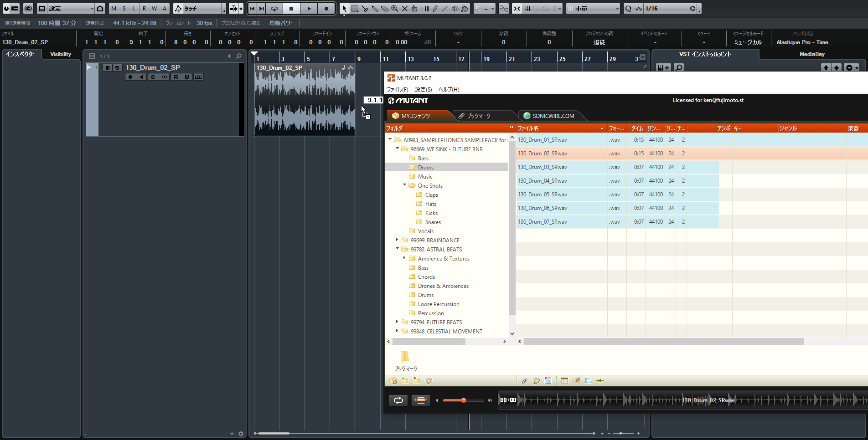This screenshot has height=440, width=868.
Task: Select the Kicks folder
Action: 431,213
